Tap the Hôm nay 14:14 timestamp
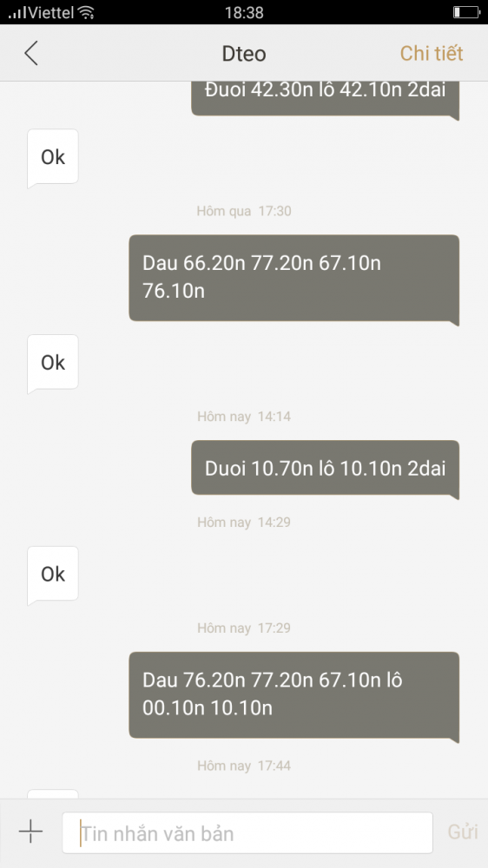 244,417
